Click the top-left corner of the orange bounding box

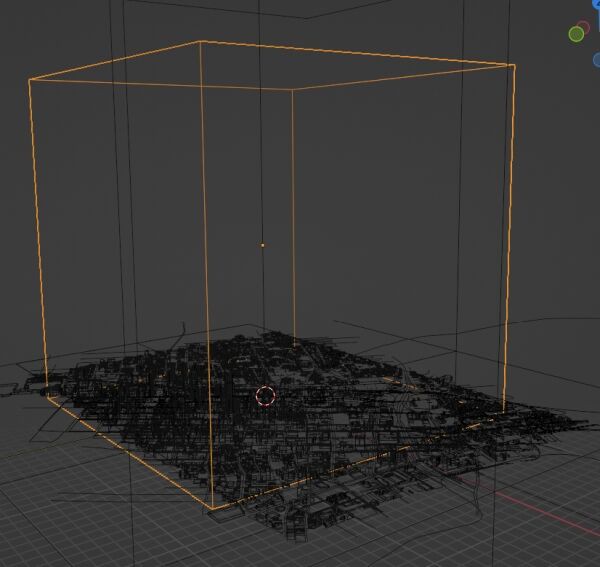click(30, 80)
